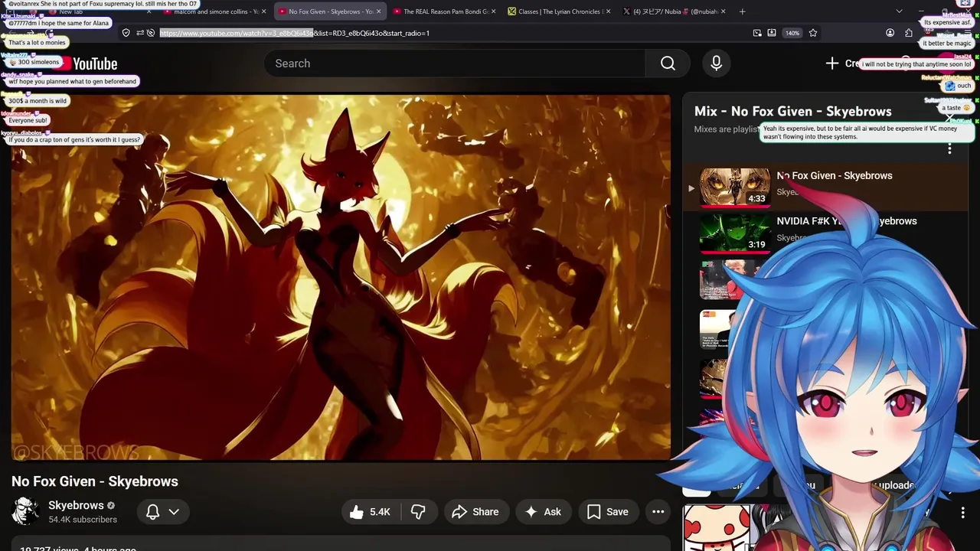
Task: Open Mix playlist three-dot menu
Action: point(949,148)
